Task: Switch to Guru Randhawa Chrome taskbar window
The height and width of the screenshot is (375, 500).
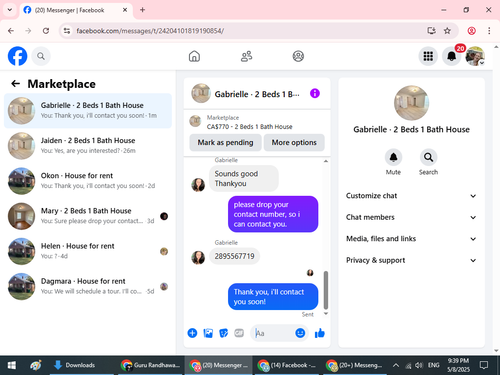Action: (150, 365)
